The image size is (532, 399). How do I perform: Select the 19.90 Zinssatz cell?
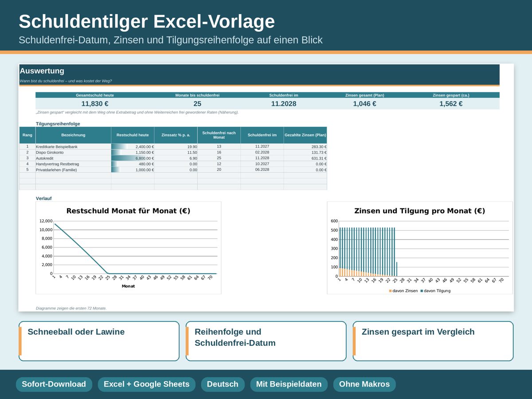(x=176, y=147)
